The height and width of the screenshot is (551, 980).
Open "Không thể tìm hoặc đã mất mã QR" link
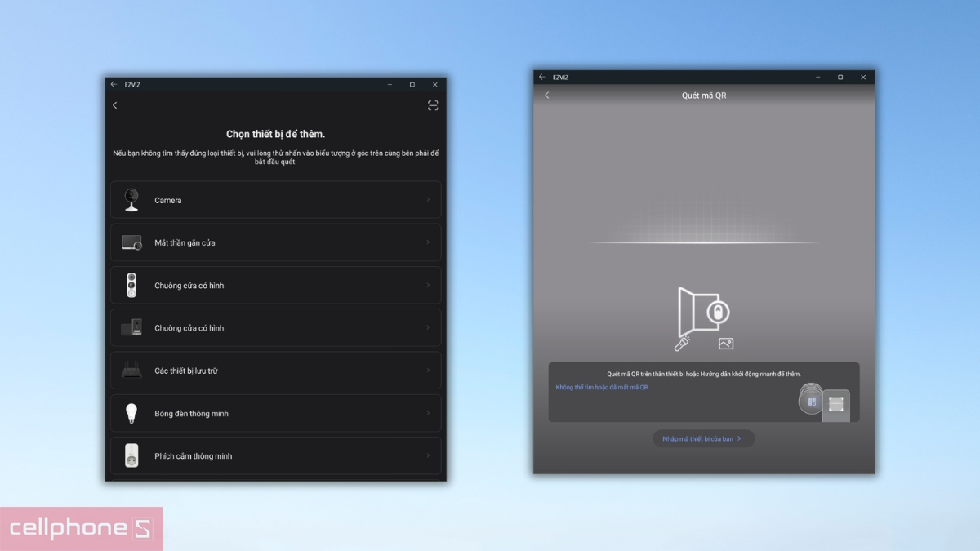(x=602, y=388)
